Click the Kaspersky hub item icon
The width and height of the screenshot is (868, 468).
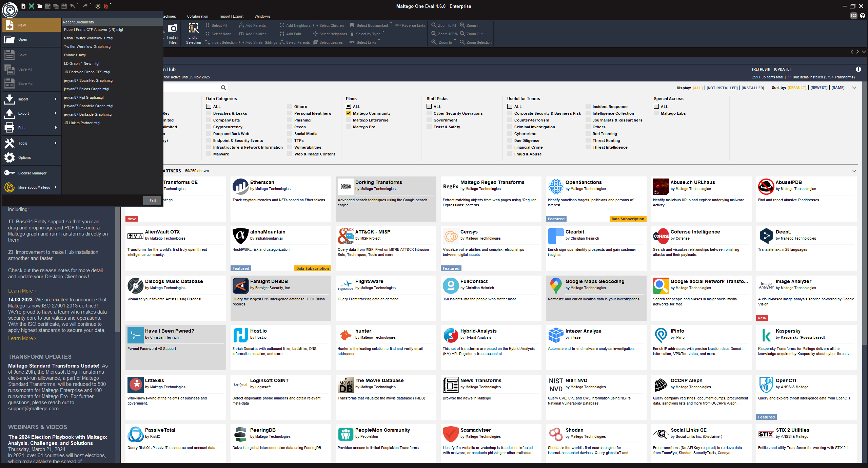click(x=766, y=335)
